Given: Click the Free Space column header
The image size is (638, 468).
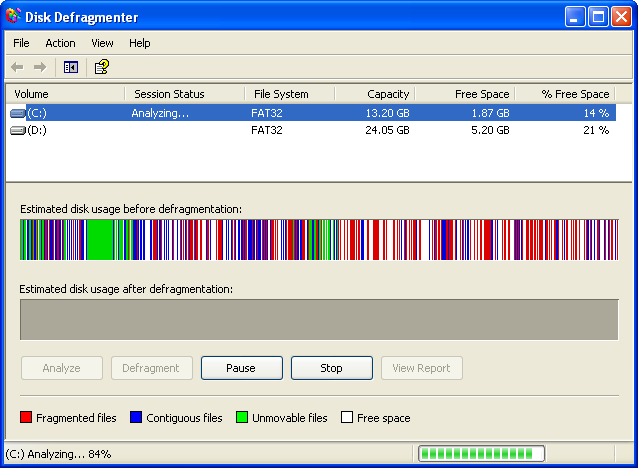Looking at the screenshot, I should (465, 94).
